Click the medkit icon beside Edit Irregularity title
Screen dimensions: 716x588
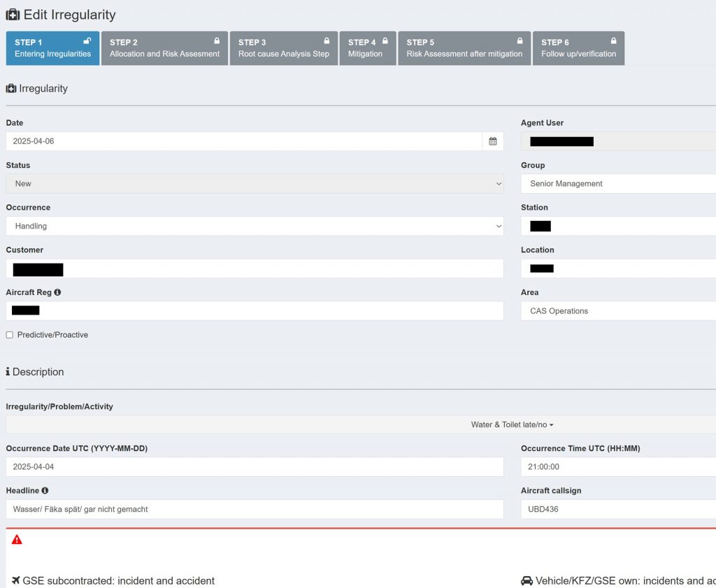tap(13, 15)
